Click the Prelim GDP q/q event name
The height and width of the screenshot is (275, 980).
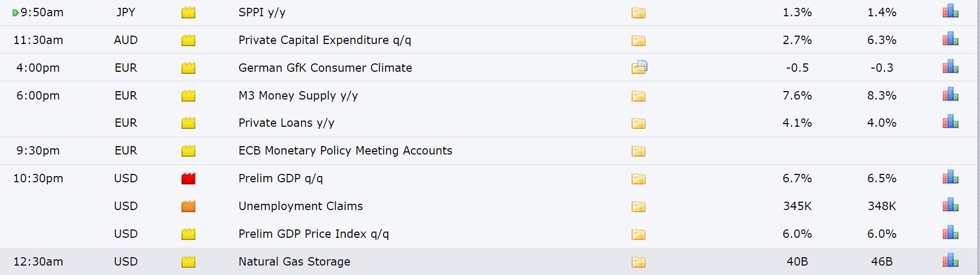point(281,179)
